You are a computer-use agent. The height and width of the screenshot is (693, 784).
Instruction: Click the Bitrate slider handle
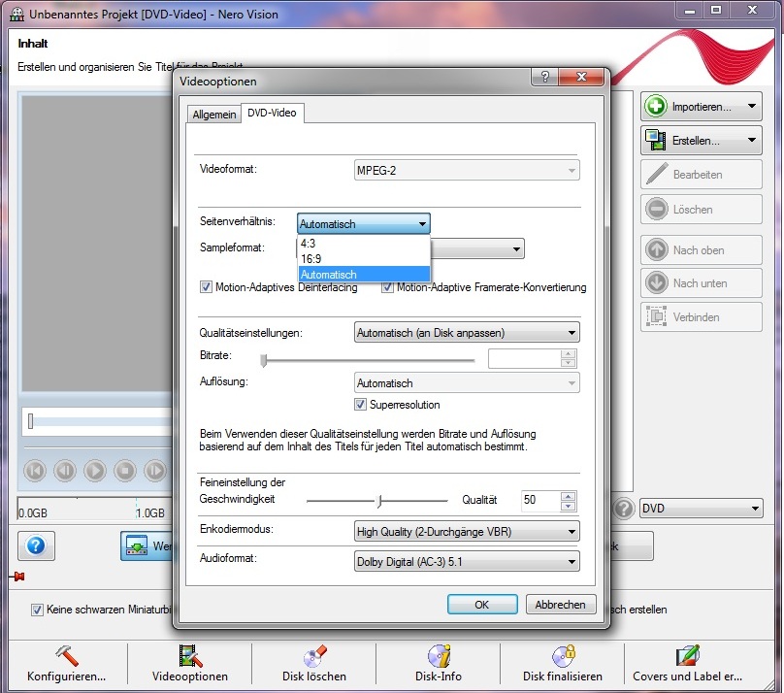coord(264,360)
